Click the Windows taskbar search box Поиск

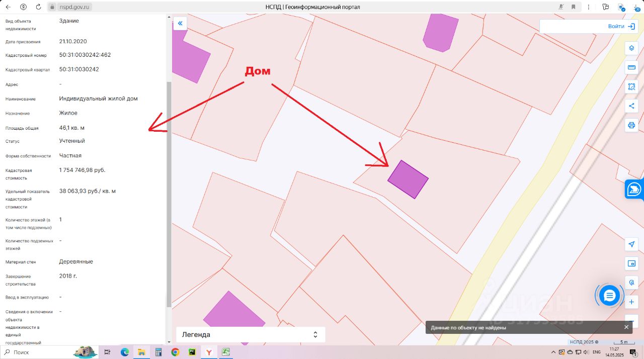(36, 352)
